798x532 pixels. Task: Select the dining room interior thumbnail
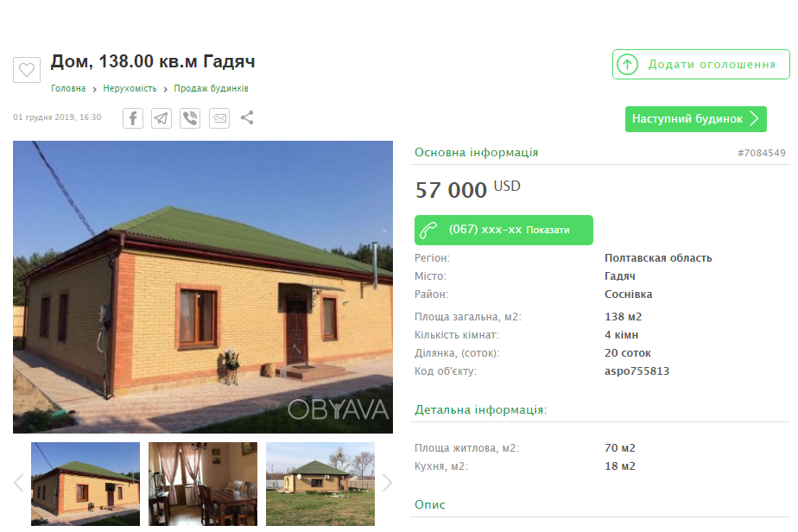point(203,484)
